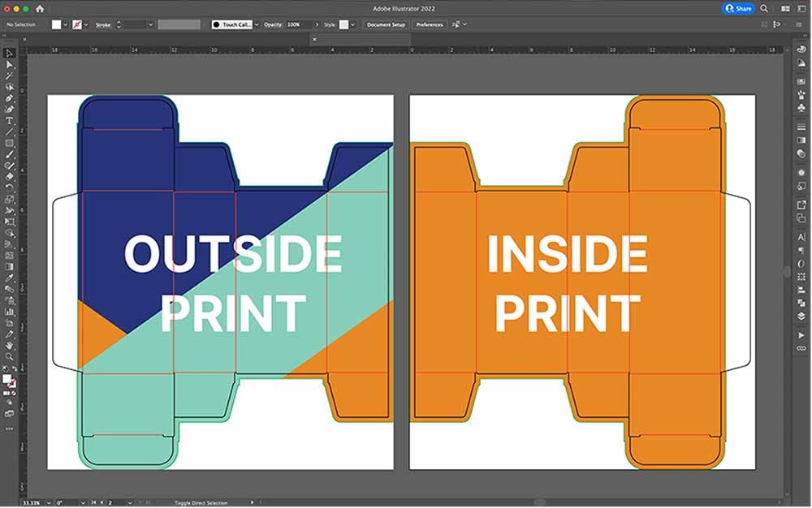Open Preferences from control bar
The width and height of the screenshot is (812, 508).
tap(430, 24)
